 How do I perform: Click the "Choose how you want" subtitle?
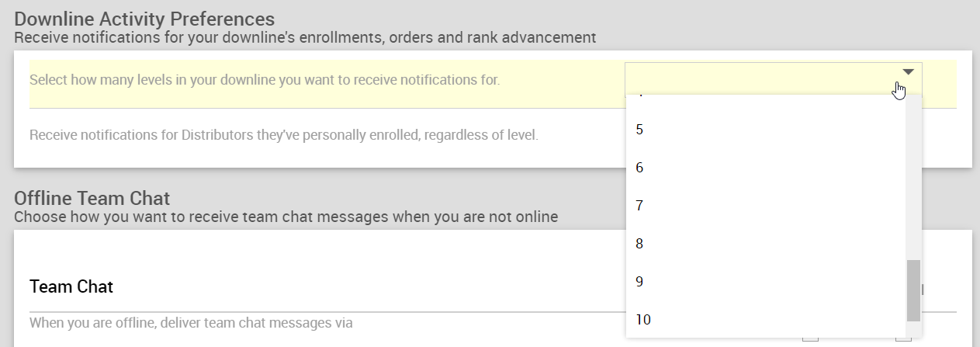point(286,217)
